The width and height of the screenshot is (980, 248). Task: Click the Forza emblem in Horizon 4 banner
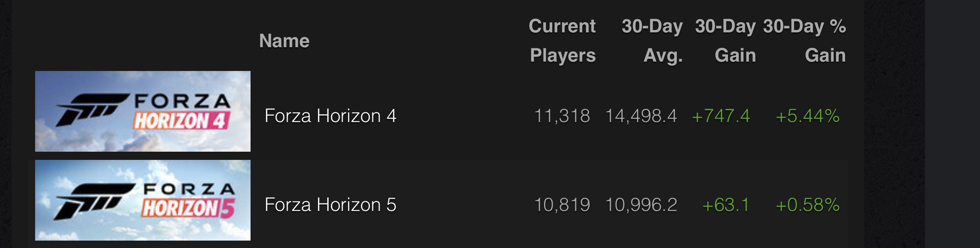[92, 110]
